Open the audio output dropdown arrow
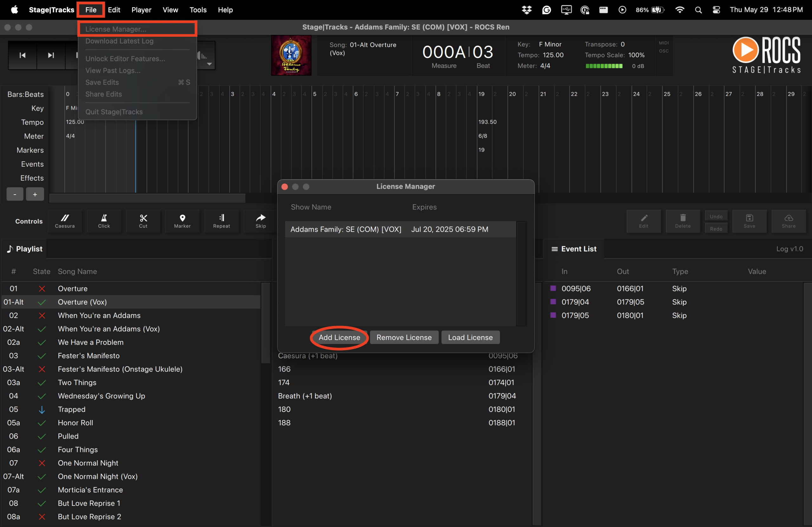 coord(209,64)
